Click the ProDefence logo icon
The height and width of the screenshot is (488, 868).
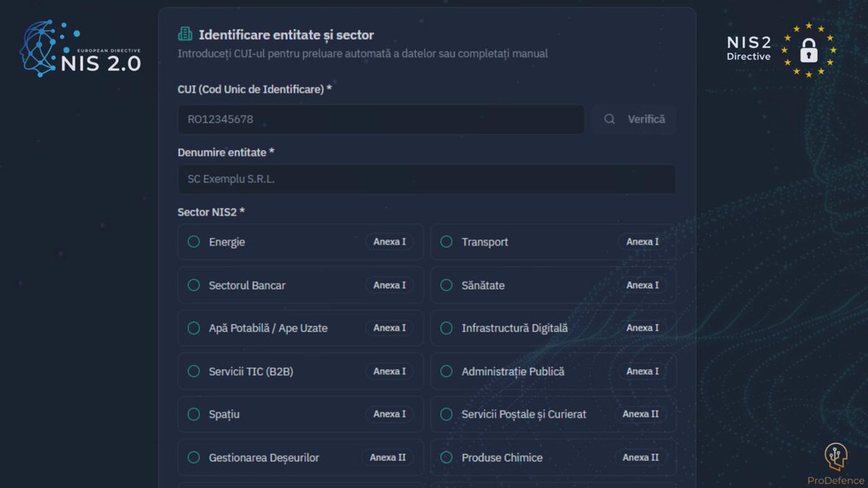(x=836, y=457)
